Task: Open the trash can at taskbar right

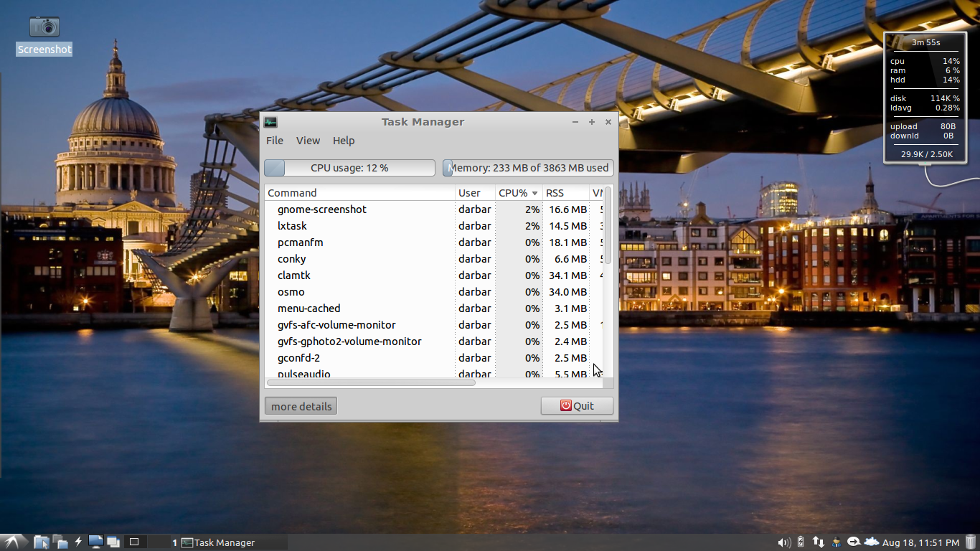Action: 970,542
